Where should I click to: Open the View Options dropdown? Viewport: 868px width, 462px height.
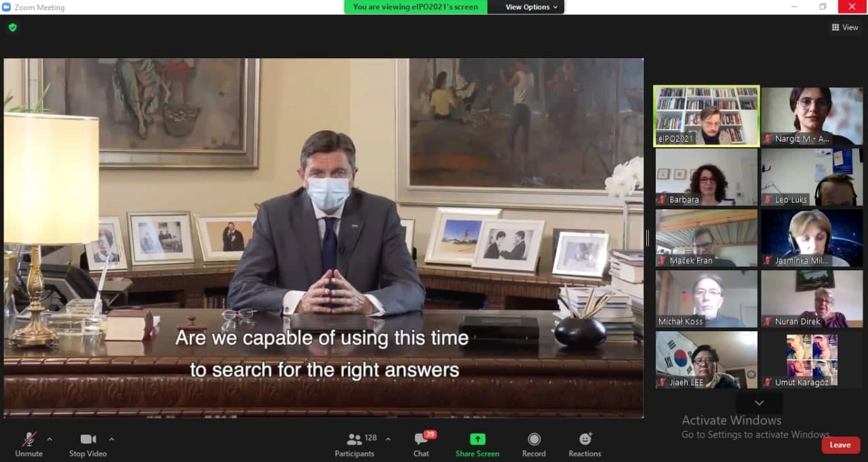[531, 7]
